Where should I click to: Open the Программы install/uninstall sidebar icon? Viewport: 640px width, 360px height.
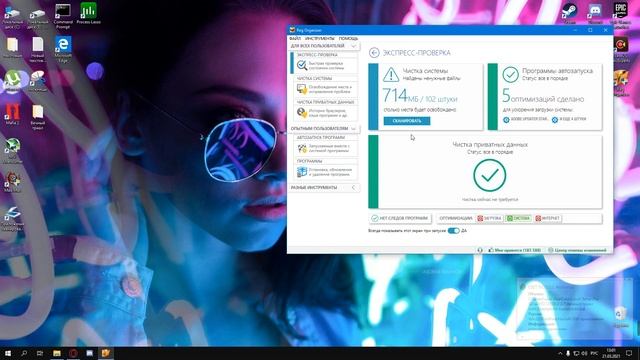302,172
